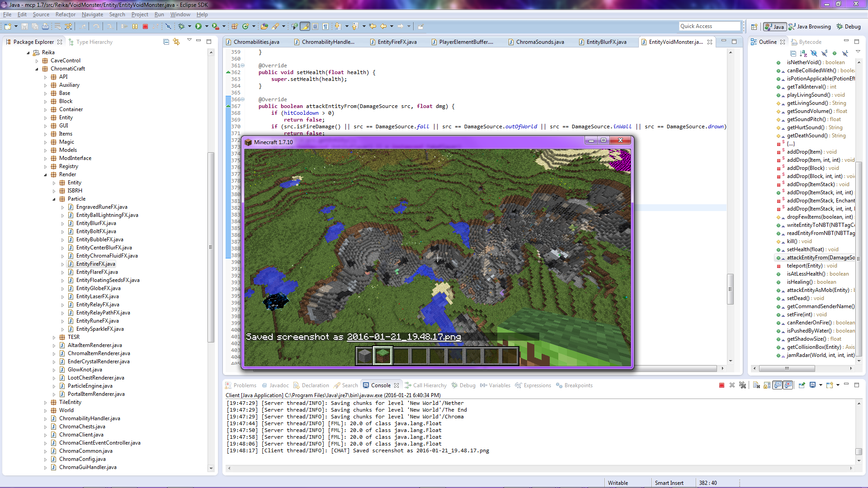Go to Next Annotation icon
The width and height of the screenshot is (868, 488).
click(338, 26)
